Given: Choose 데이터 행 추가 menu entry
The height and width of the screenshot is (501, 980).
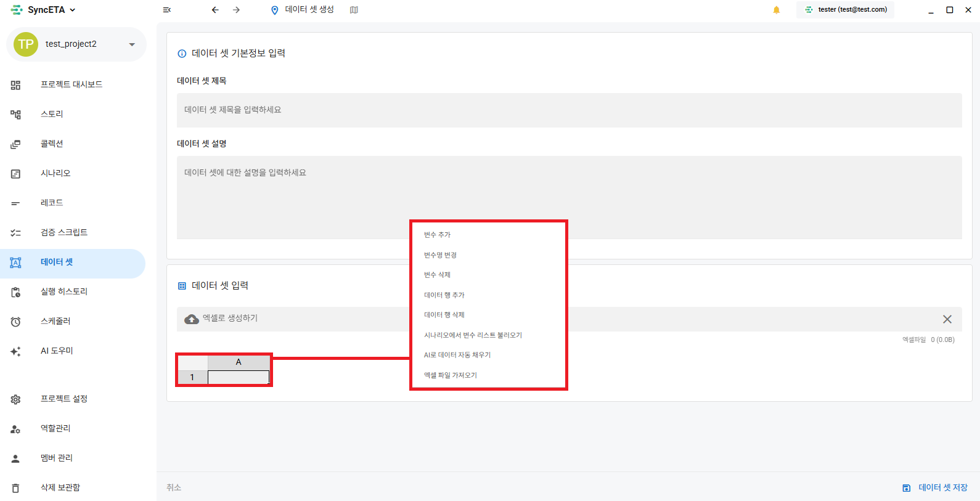Looking at the screenshot, I should click(444, 295).
